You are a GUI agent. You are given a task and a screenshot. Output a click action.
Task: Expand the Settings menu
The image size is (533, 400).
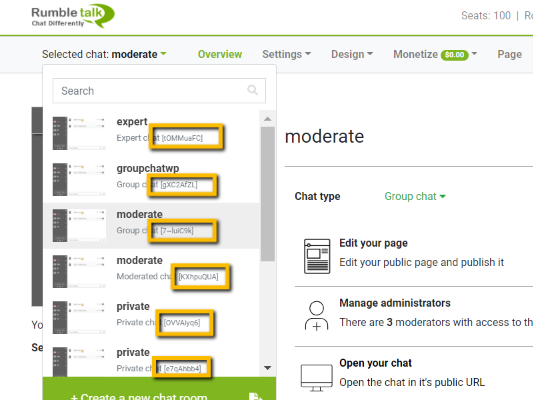point(286,54)
